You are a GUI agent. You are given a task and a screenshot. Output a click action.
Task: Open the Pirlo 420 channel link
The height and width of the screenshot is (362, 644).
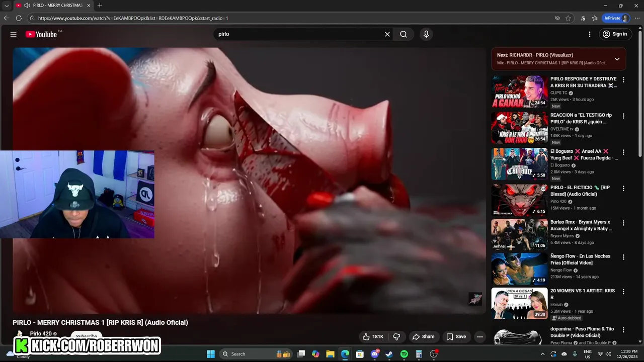click(41, 334)
